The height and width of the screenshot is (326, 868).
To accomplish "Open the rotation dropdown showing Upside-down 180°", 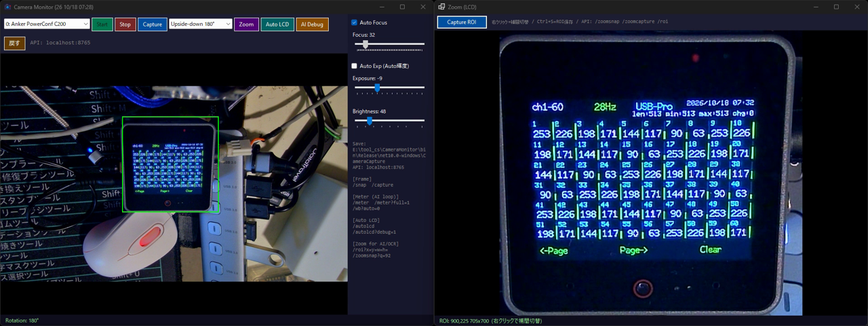I will click(x=201, y=24).
